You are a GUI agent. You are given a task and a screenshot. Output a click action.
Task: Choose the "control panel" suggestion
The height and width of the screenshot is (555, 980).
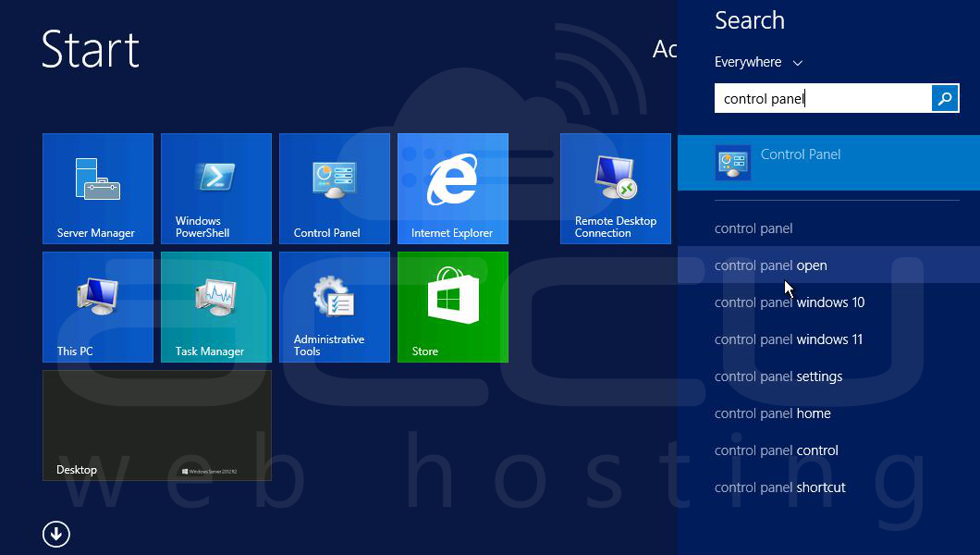(828, 228)
